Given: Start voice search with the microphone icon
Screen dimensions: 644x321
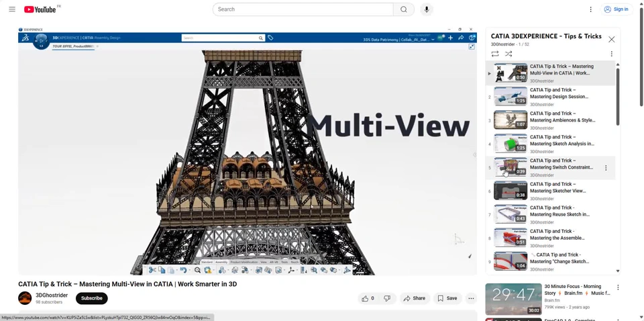Looking at the screenshot, I should click(x=427, y=9).
